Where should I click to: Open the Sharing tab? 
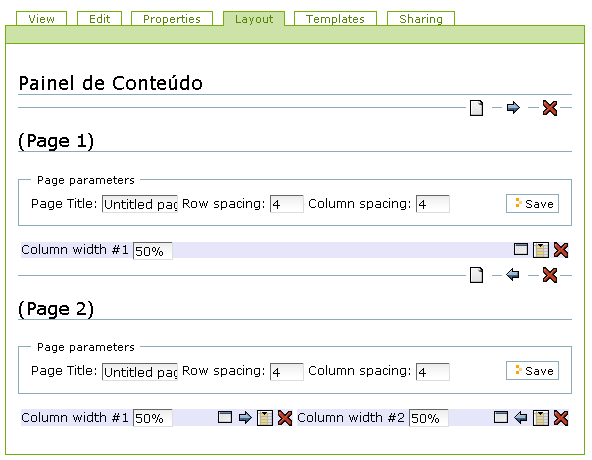pos(421,19)
